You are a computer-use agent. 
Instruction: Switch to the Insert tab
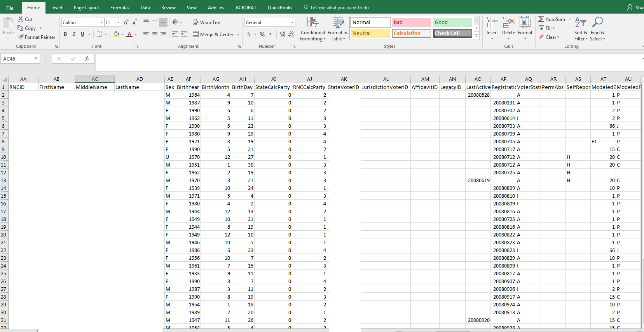(x=57, y=8)
